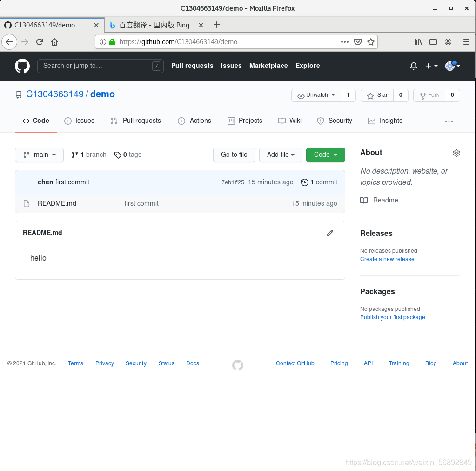Screen dimensions: 476x471
Task: Click the Firefox back arrow
Action: coord(9,42)
